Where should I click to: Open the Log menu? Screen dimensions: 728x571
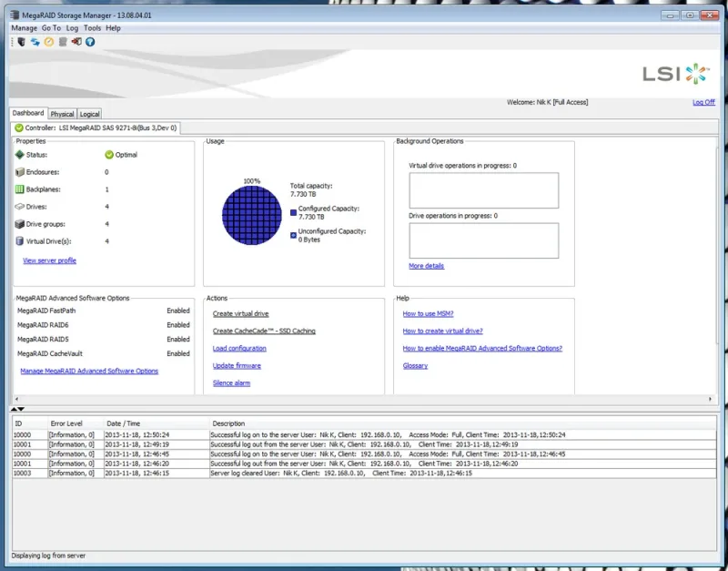coord(72,28)
